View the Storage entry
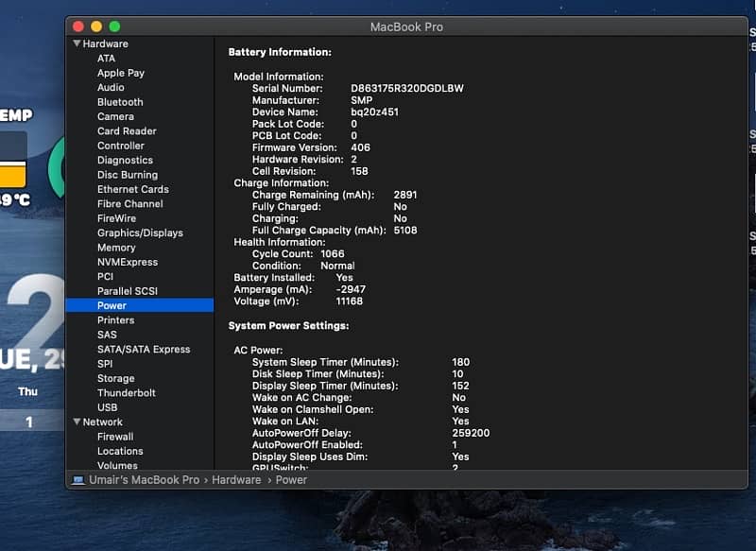The width and height of the screenshot is (756, 551). point(115,378)
